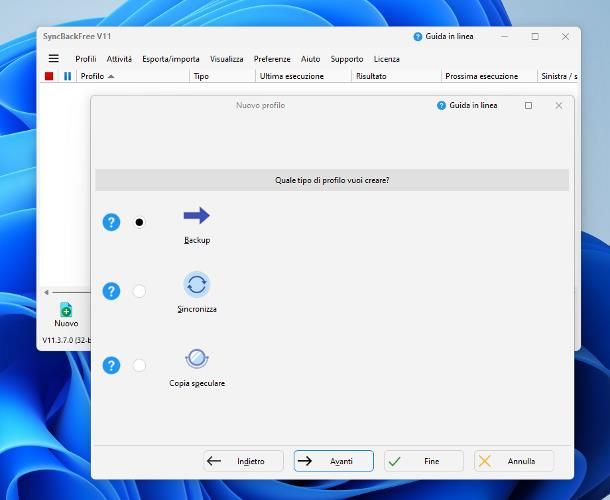The height and width of the screenshot is (500, 610).
Task: Click the Backup label text
Action: [197, 240]
